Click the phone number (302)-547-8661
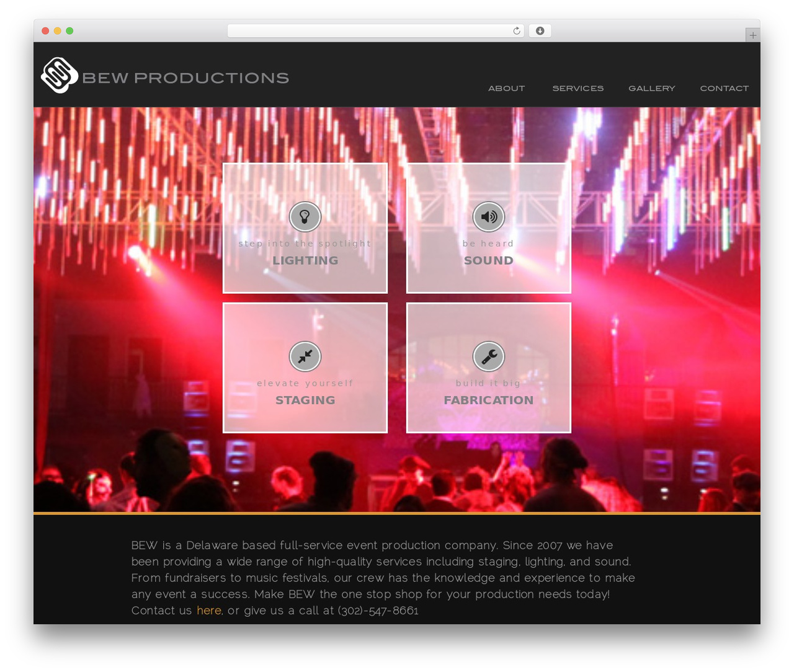The image size is (794, 672). (x=378, y=611)
